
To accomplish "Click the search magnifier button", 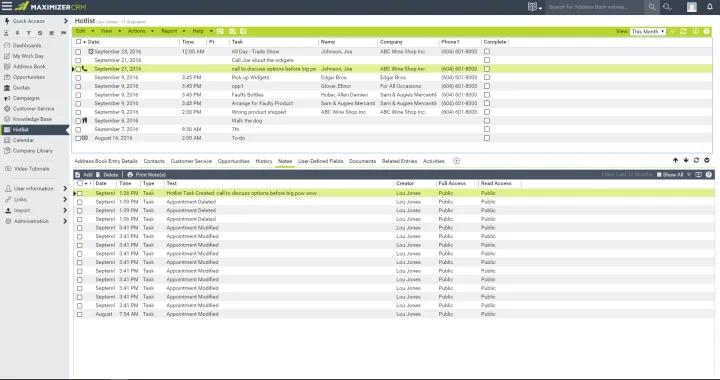I will click(x=652, y=7).
